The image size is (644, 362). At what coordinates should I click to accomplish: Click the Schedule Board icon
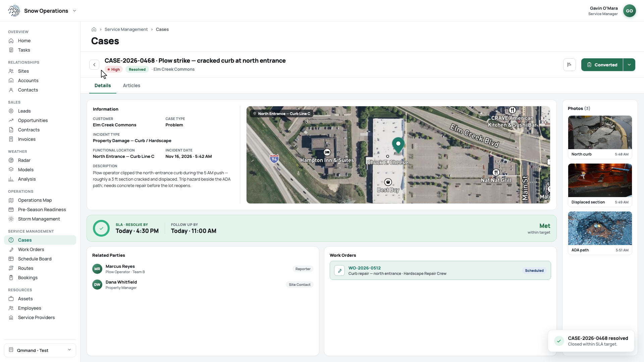pos(11,259)
